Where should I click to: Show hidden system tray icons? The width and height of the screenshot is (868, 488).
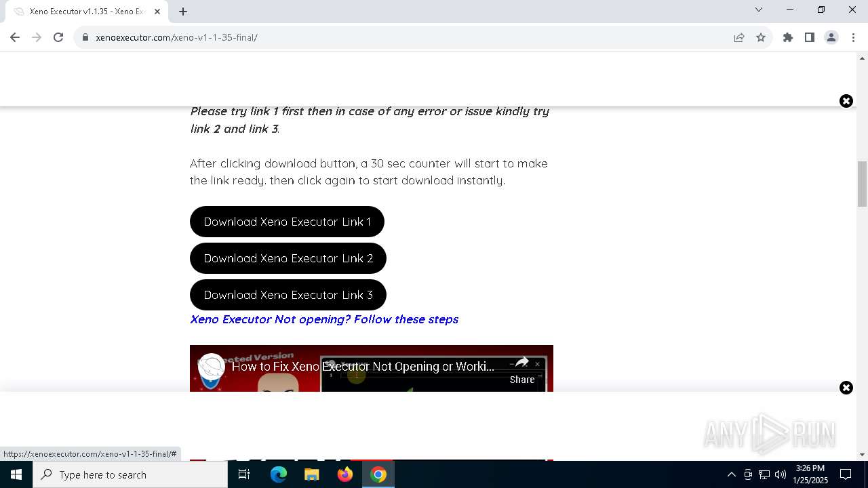[x=731, y=474]
